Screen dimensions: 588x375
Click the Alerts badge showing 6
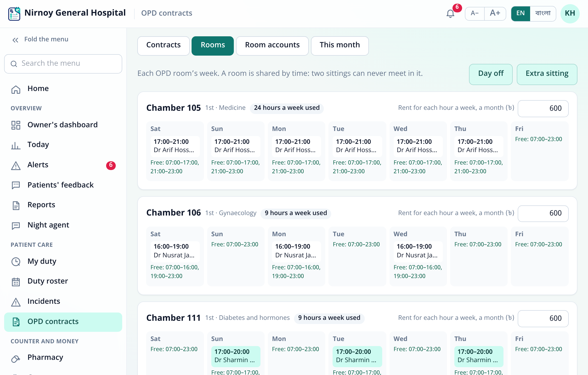111,165
